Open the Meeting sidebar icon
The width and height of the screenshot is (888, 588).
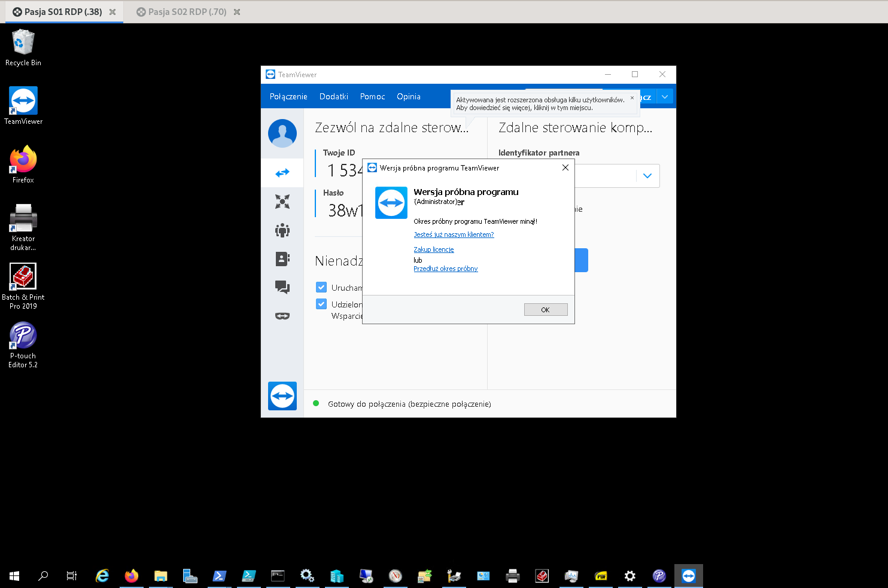click(x=282, y=230)
